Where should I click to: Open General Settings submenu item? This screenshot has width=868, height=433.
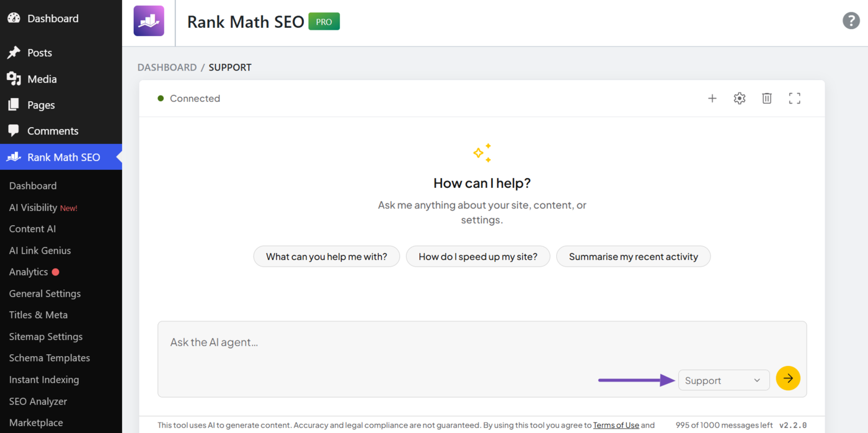(45, 293)
